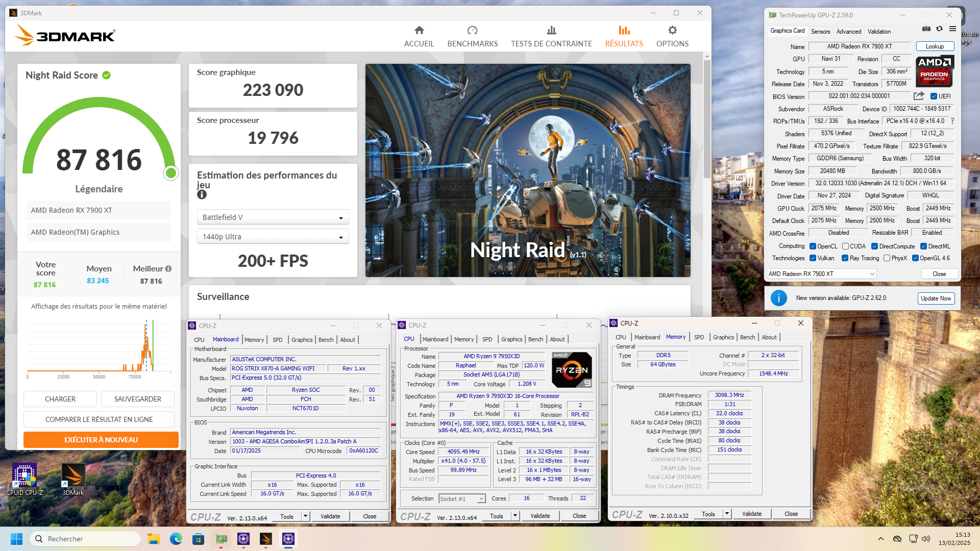980x551 pixels.
Task: Expand Tools arrow in CPU-Z Memory window
Action: point(727,514)
